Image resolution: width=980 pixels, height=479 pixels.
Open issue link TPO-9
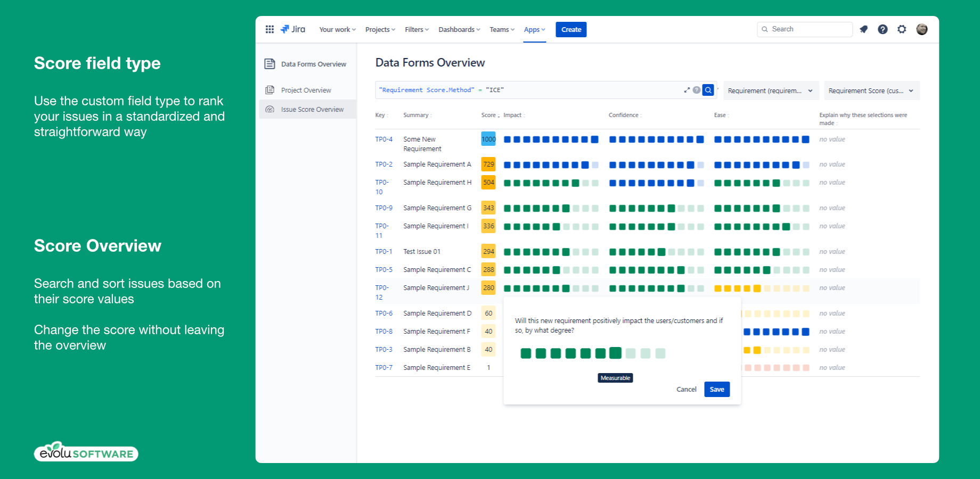pyautogui.click(x=383, y=208)
